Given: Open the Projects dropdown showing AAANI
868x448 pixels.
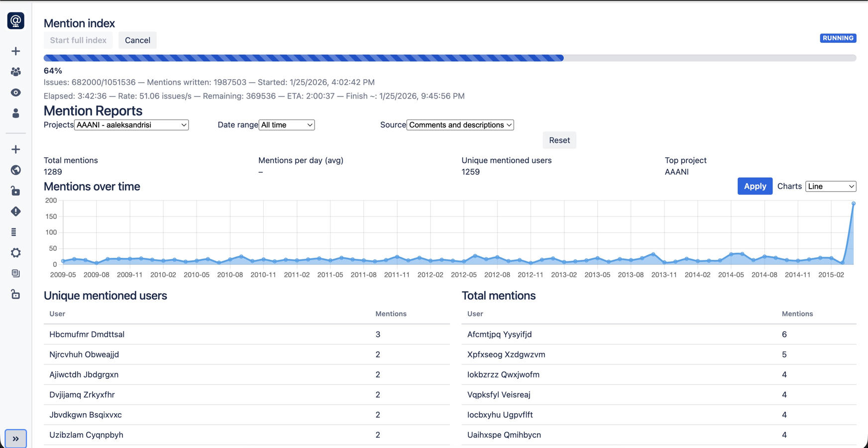Looking at the screenshot, I should 131,125.
